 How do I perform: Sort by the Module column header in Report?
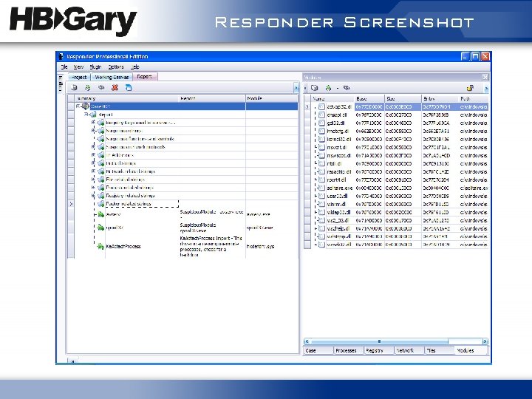click(271, 98)
